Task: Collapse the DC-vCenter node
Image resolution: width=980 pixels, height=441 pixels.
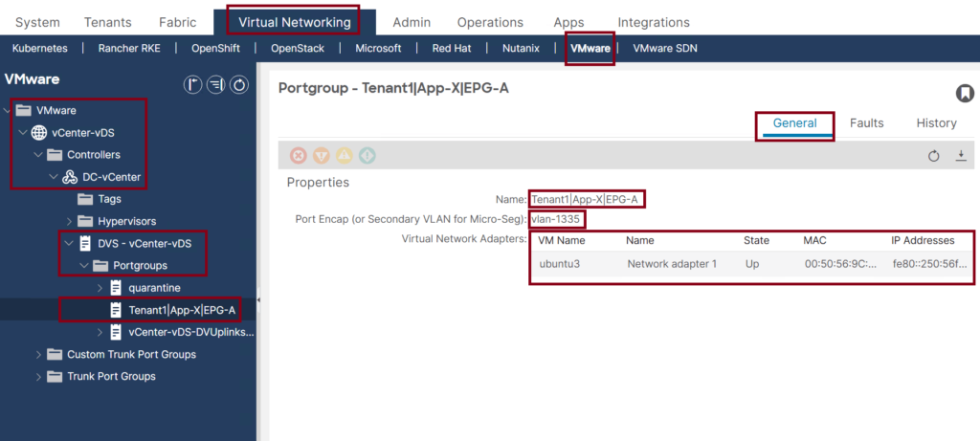Action: point(54,177)
